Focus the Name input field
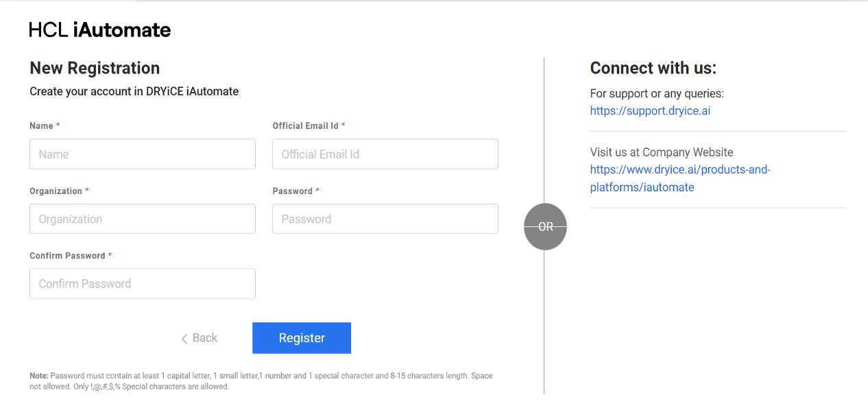The image size is (868, 404). click(x=143, y=154)
